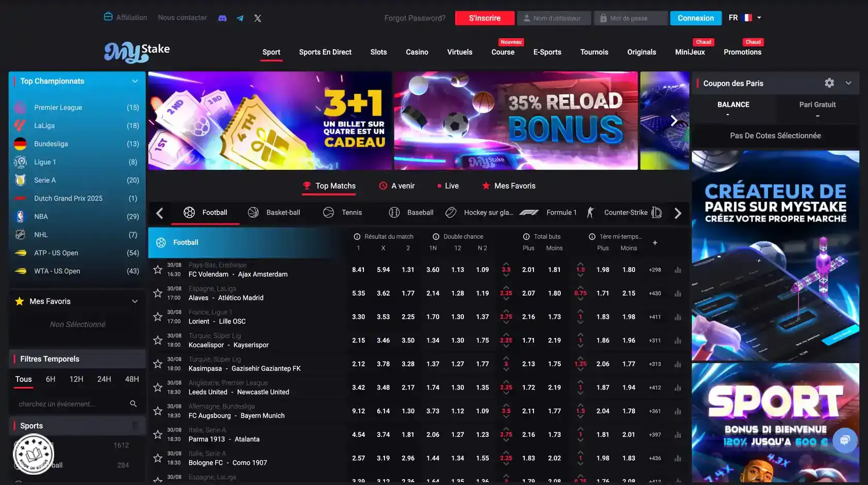Open the E-Sports menu item
Image resolution: width=868 pixels, height=485 pixels.
(x=547, y=52)
